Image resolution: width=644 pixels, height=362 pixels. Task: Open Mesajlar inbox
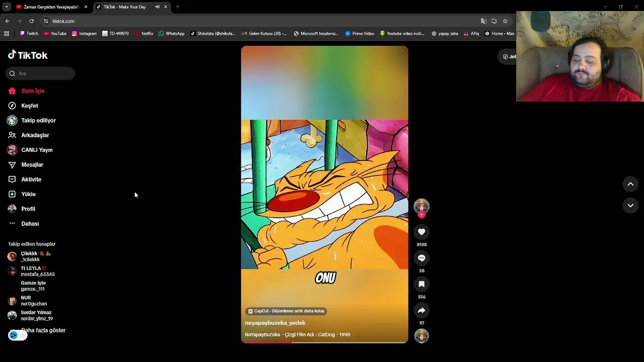[26, 164]
